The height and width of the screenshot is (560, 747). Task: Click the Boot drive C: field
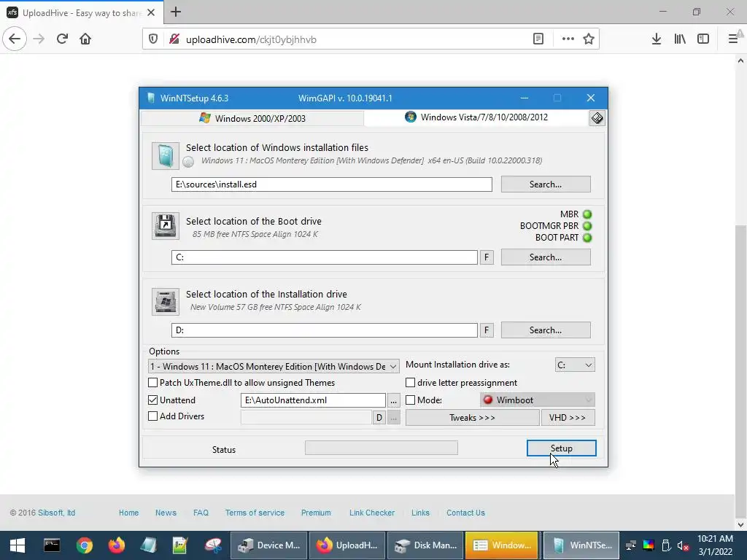pos(325,257)
